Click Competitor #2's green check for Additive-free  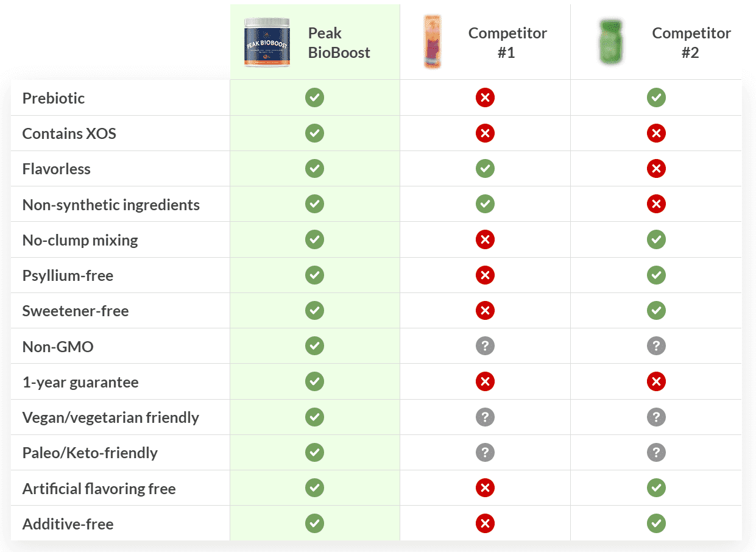656,523
